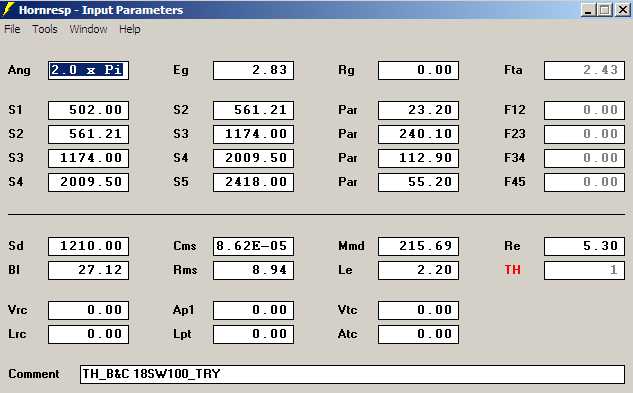Click the Par label beside 240.10
633x393 pixels.
pyautogui.click(x=348, y=134)
